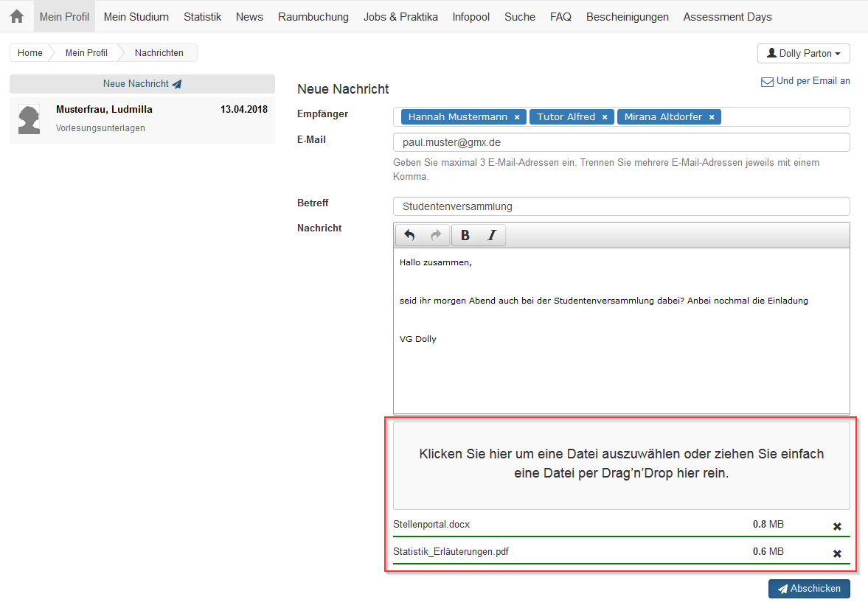Open Jobs & Praktika menu item
The width and height of the screenshot is (868, 605).
(x=400, y=16)
